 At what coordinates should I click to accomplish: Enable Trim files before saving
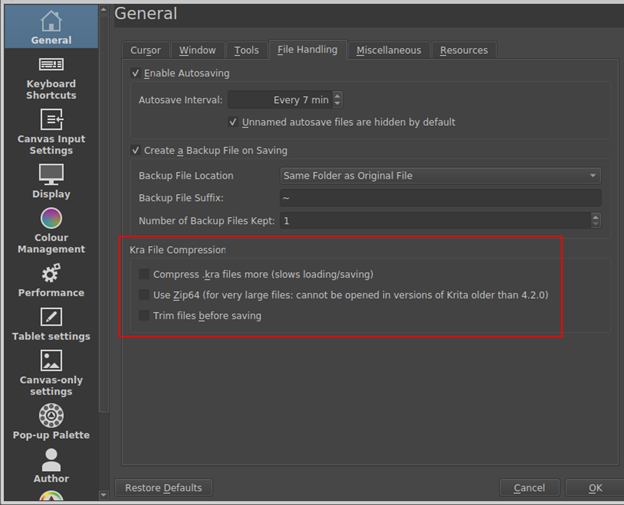[144, 316]
